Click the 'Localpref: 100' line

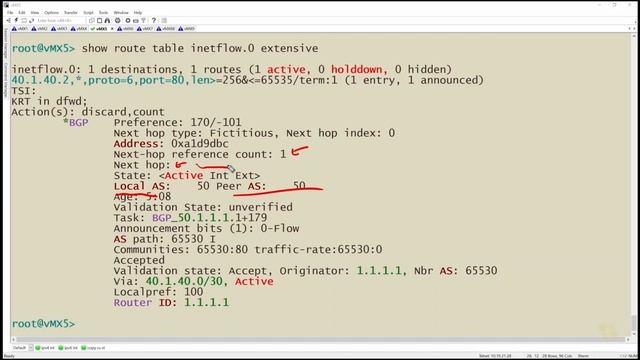tap(158, 292)
